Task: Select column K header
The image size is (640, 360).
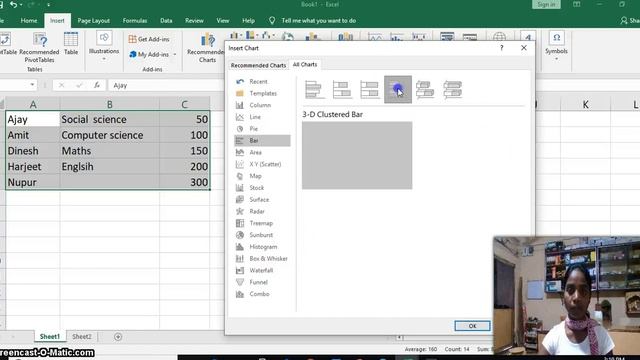Action: (585, 104)
